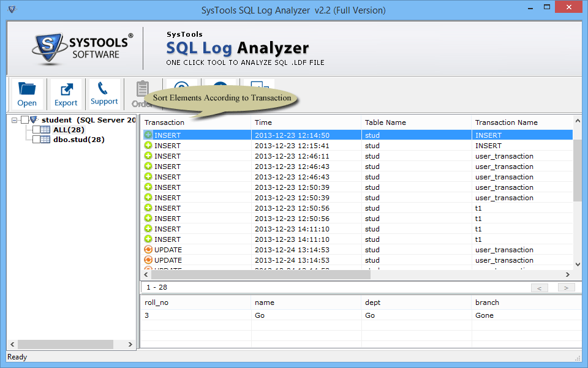Click the up arrow of the table's vertical scrollbar
The height and width of the screenshot is (368, 588).
[x=578, y=121]
